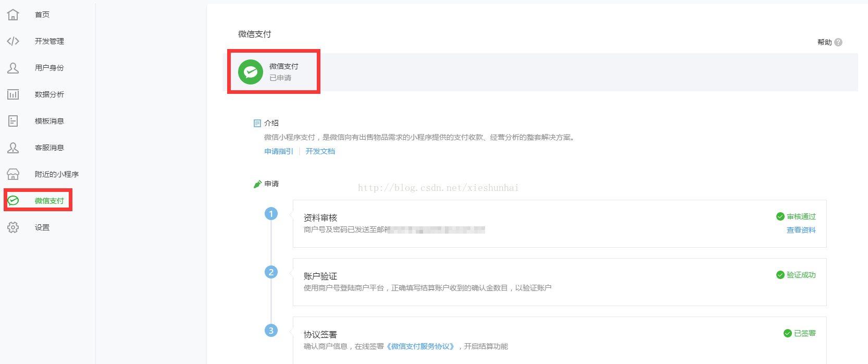Image resolution: width=868 pixels, height=364 pixels.
Task: Click the home icon in the sidebar
Action: pos(13,15)
